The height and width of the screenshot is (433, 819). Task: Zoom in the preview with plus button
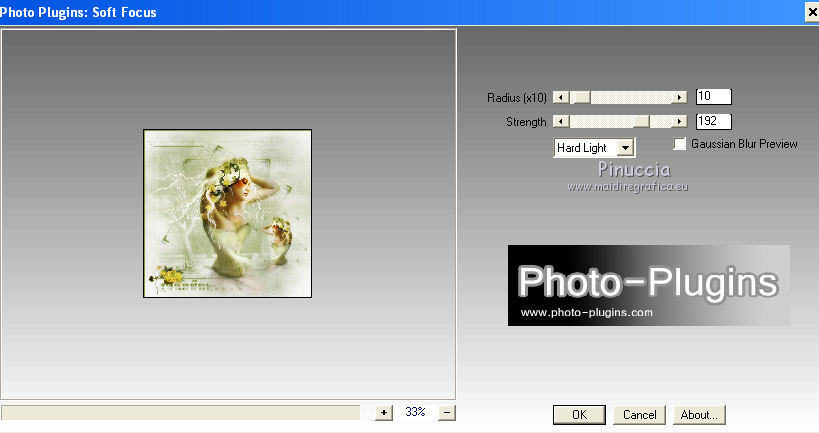[x=384, y=413]
